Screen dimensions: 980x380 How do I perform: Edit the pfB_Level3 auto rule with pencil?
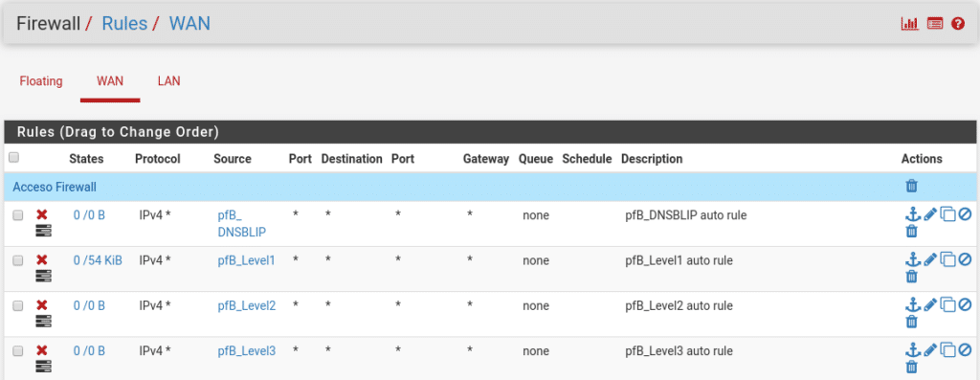pos(930,350)
